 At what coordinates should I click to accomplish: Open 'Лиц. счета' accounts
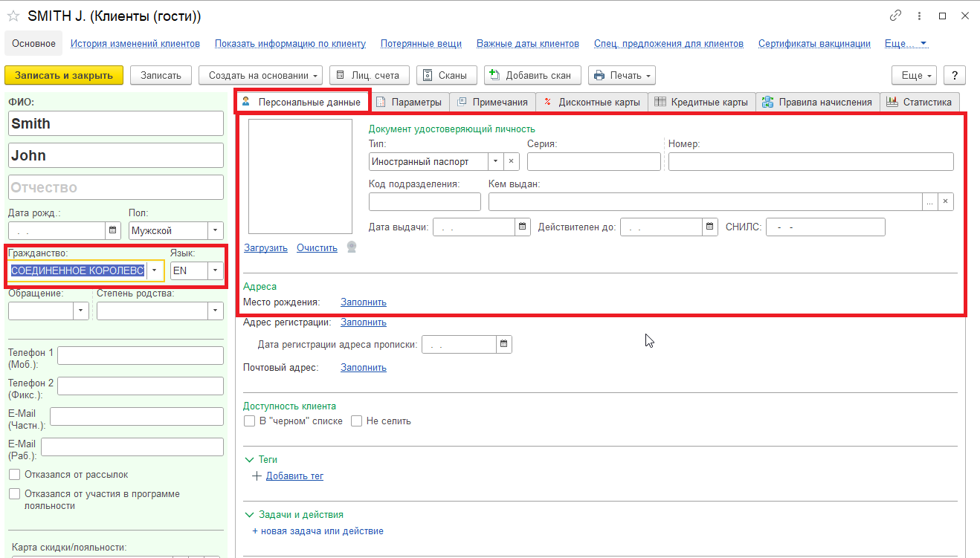coord(369,75)
